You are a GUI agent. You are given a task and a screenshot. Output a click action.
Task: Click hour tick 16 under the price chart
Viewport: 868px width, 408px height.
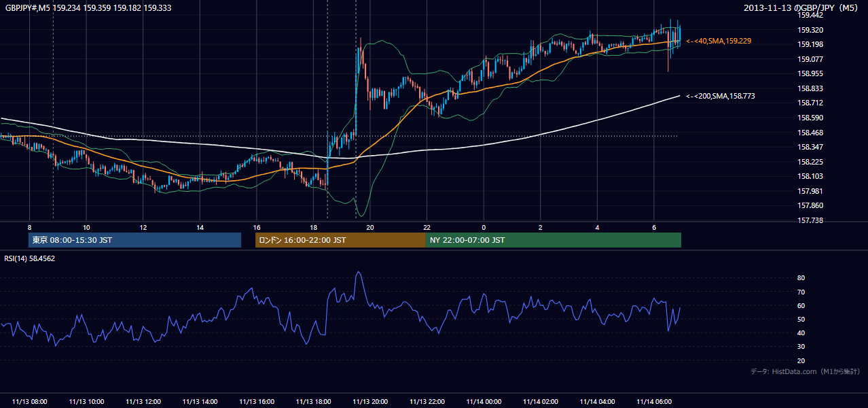pyautogui.click(x=257, y=227)
